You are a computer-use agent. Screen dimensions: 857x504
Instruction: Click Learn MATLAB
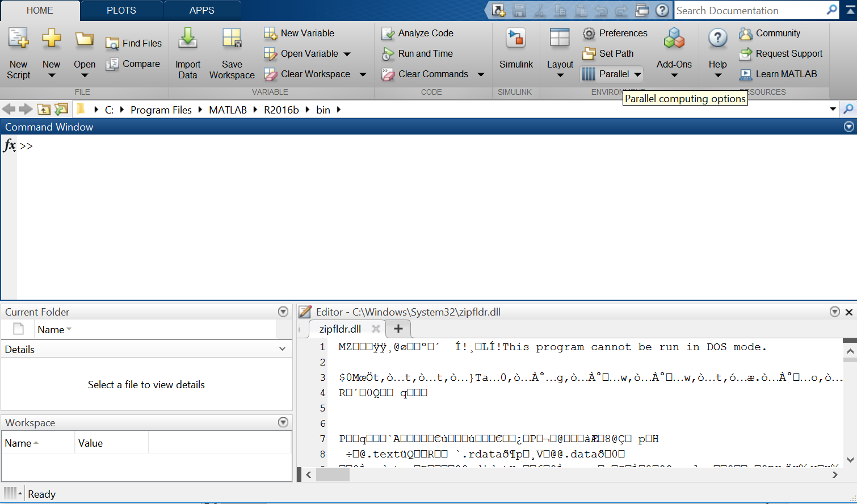point(778,74)
